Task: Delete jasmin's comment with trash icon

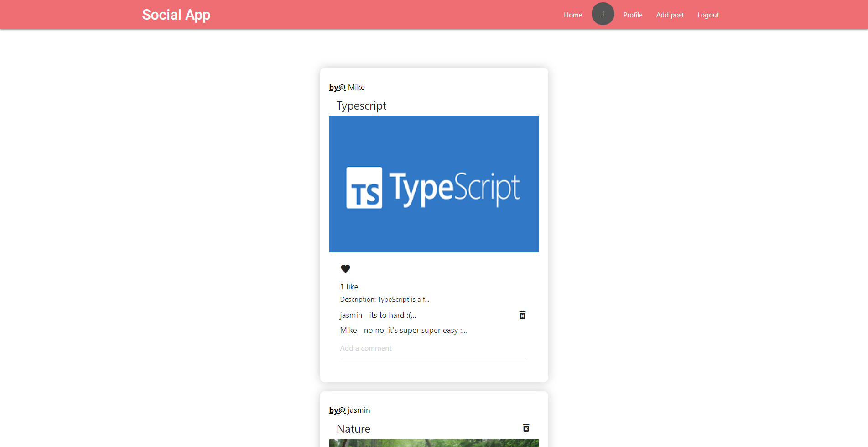Action: pos(522,315)
